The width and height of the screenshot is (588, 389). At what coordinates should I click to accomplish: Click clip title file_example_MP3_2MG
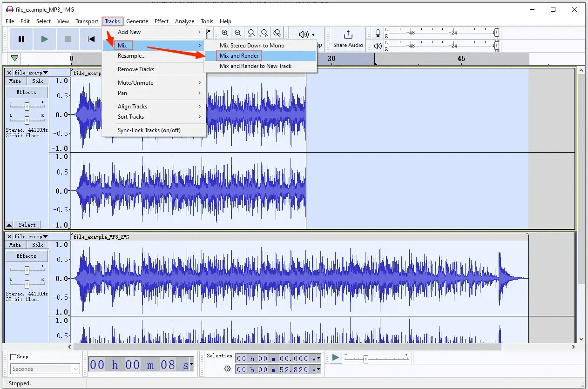[x=101, y=237]
